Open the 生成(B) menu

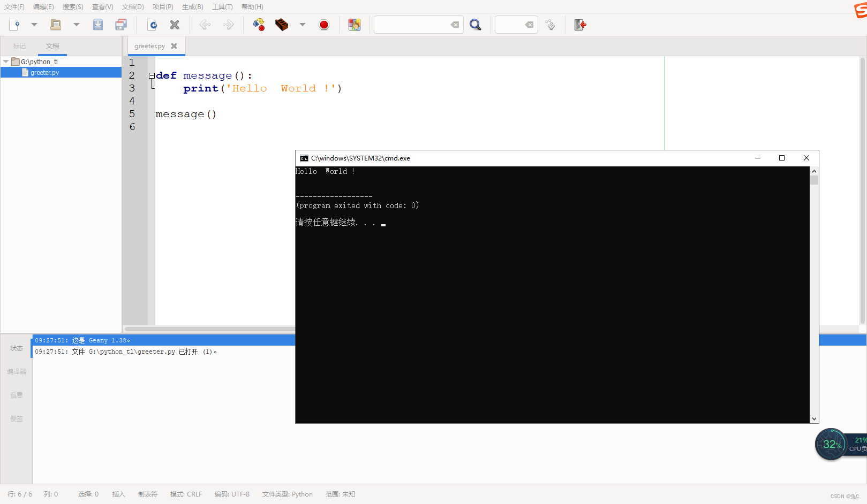(x=193, y=7)
